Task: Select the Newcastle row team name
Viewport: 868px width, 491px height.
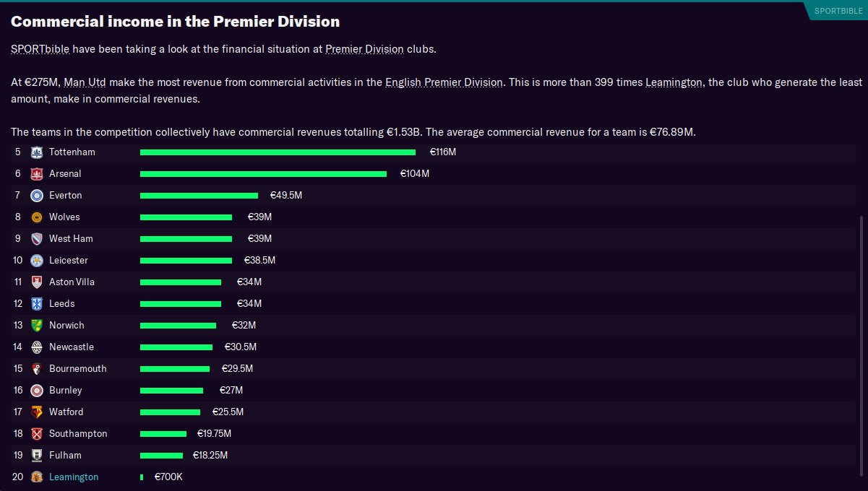Action: [72, 347]
